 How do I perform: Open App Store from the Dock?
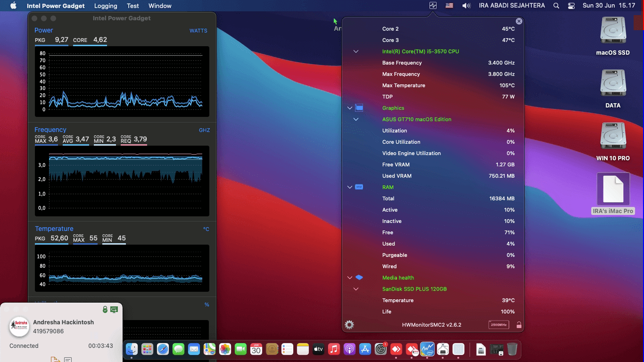click(365, 349)
